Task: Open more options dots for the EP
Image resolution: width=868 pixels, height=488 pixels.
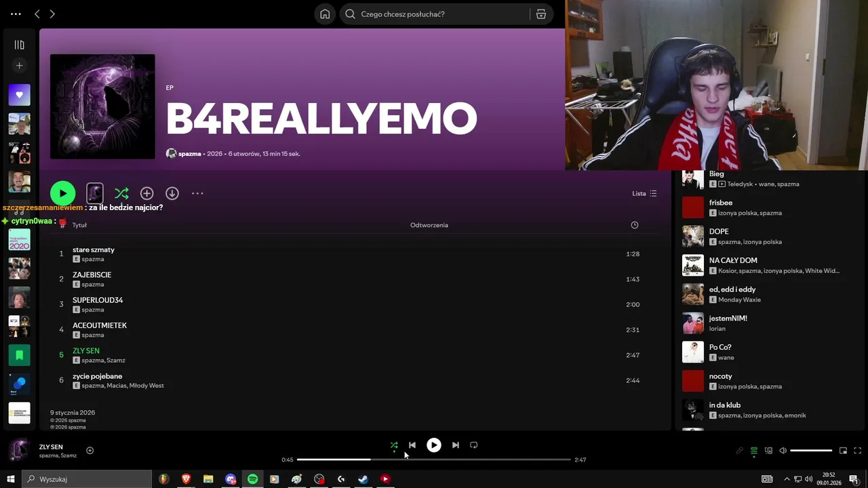Action: point(197,194)
